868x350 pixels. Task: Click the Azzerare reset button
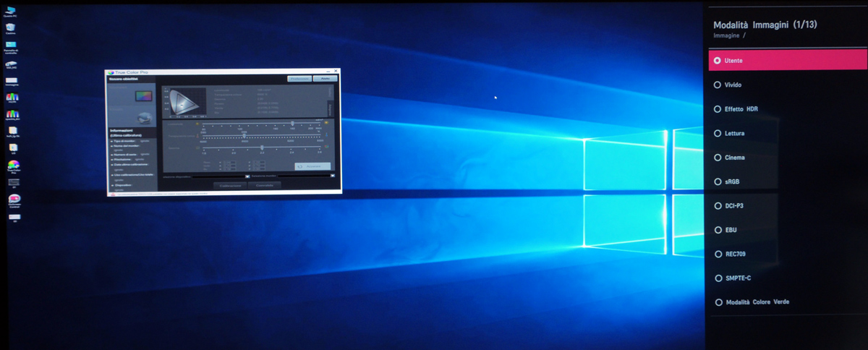pos(312,166)
